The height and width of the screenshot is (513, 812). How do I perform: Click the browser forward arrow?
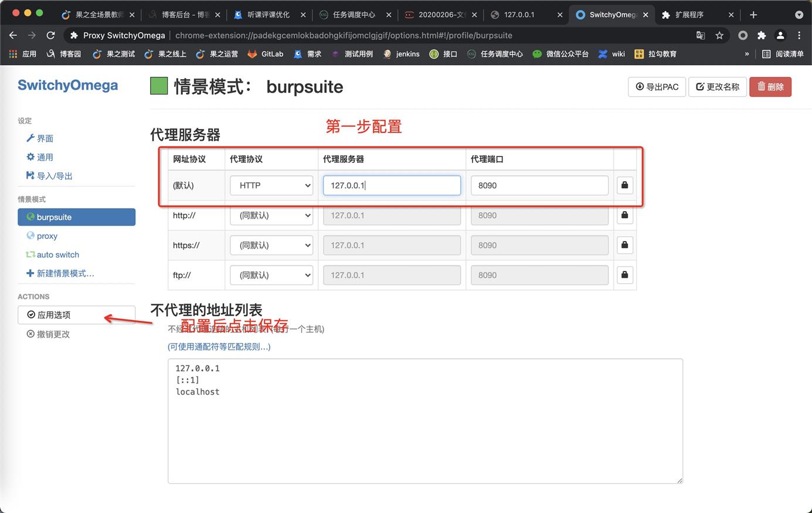click(x=32, y=35)
